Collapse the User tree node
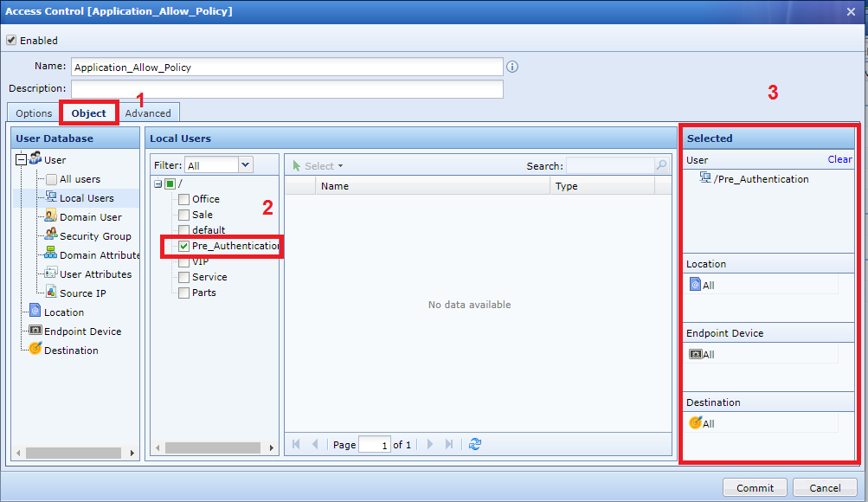 21,160
